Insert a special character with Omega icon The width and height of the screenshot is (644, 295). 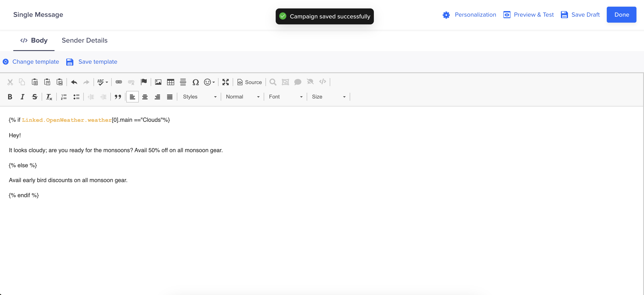click(195, 82)
